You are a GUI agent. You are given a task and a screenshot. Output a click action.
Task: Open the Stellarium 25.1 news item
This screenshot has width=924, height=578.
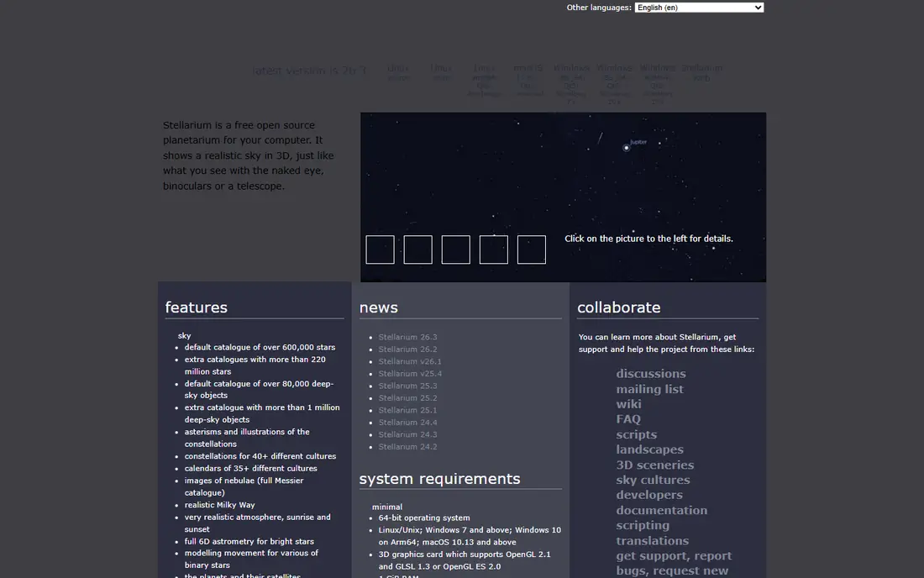(407, 410)
